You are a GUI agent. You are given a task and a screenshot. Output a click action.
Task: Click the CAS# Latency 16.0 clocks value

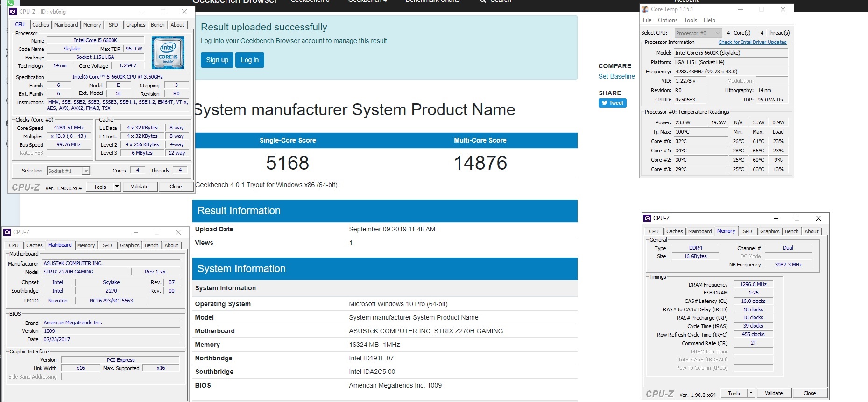[x=753, y=301]
